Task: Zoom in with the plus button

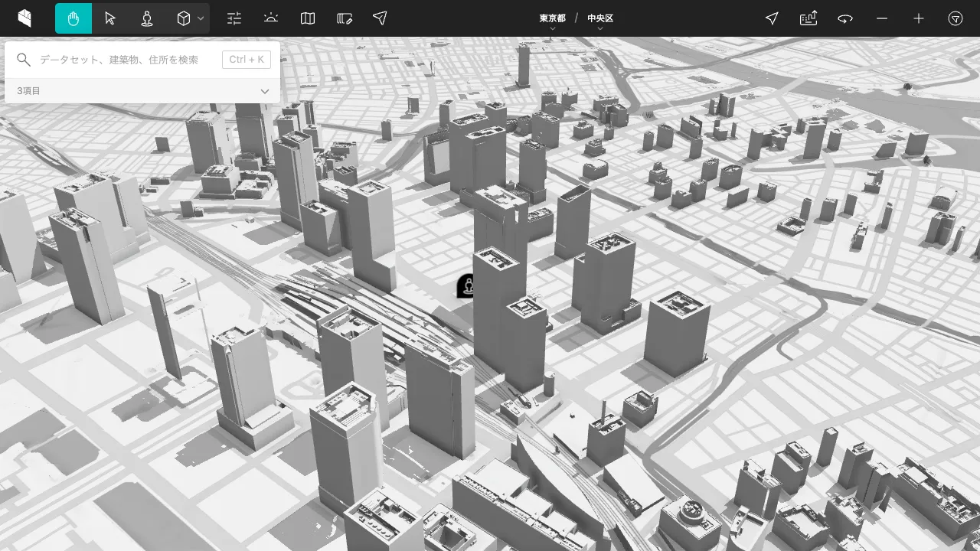Action: click(x=918, y=18)
